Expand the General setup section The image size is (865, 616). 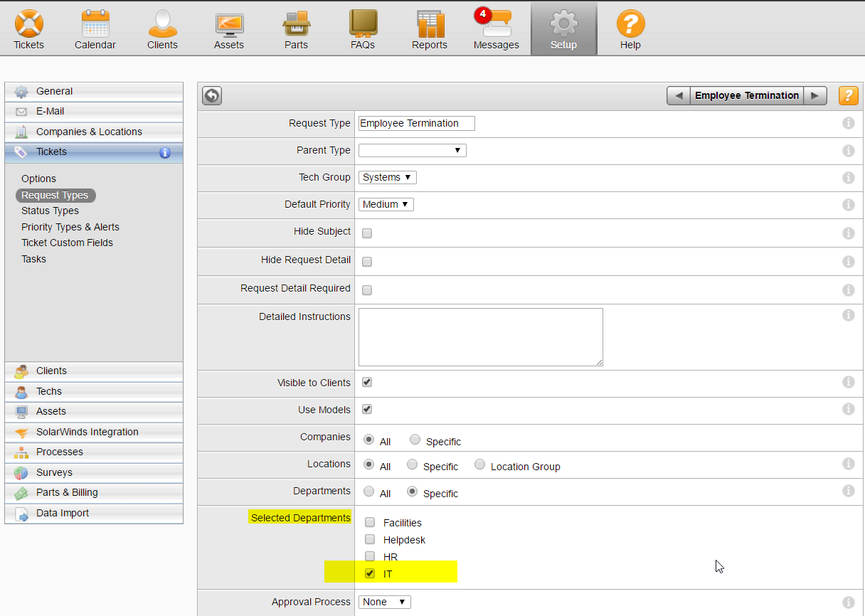click(94, 91)
